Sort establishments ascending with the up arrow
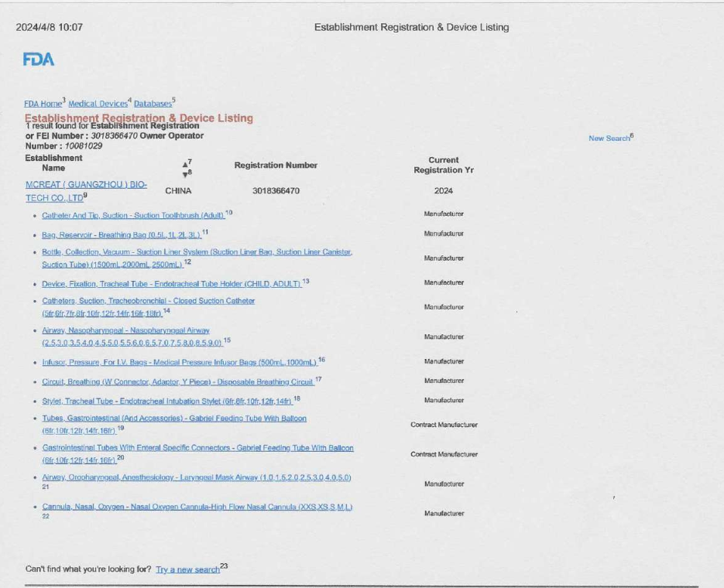The image size is (724, 588). (185, 165)
